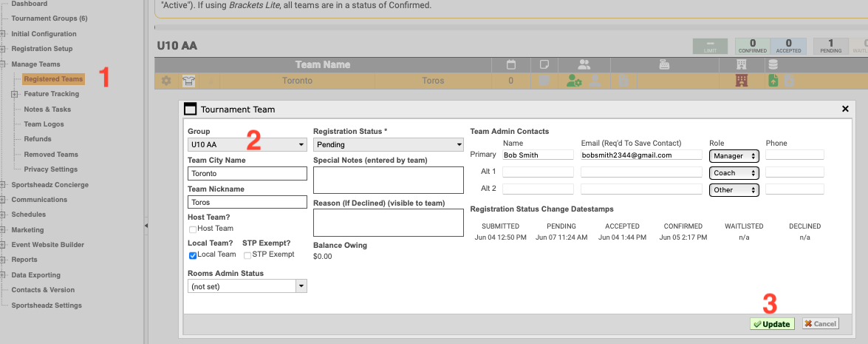This screenshot has height=344, width=868.
Task: Enable the Host Team checkbox
Action: (193, 229)
